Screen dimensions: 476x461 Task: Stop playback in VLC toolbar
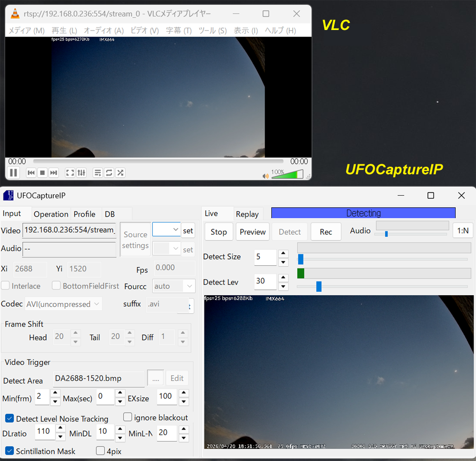[42, 172]
